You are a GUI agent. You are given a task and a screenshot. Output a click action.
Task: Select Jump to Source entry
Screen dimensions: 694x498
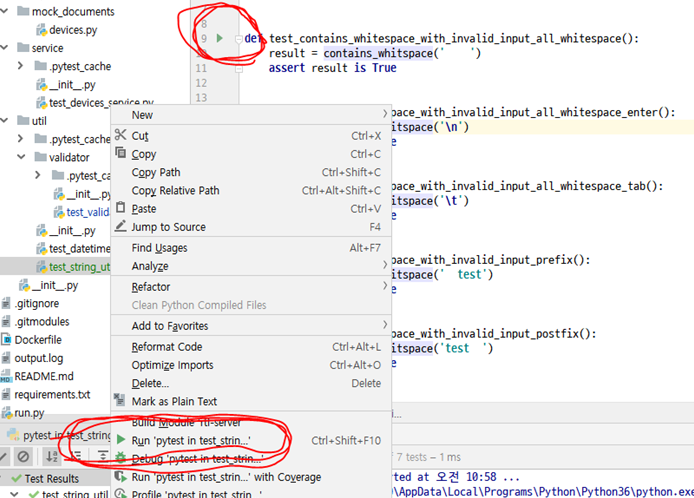click(x=251, y=227)
